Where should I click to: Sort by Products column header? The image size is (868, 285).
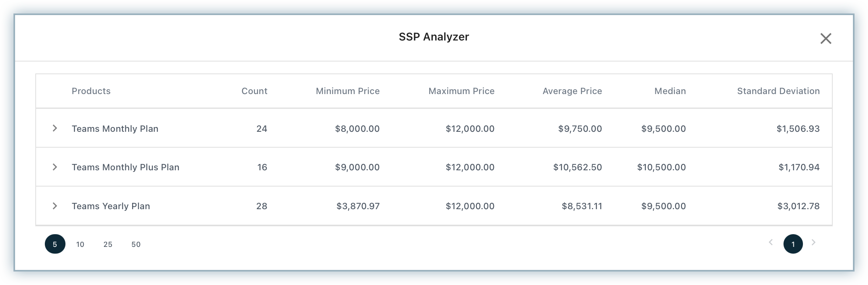pos(91,91)
